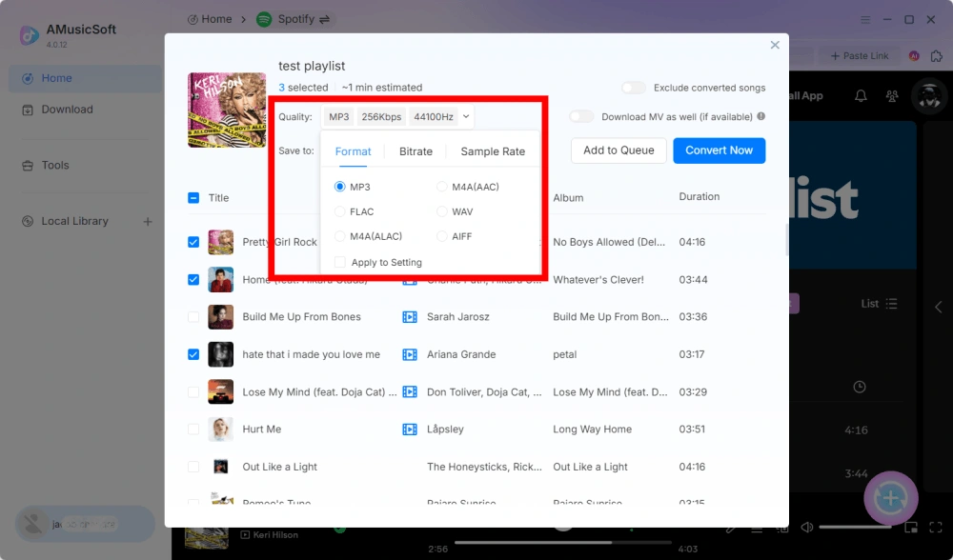953x560 pixels.
Task: Uncheck the Pretty Girl Rock song
Action: pyautogui.click(x=193, y=242)
